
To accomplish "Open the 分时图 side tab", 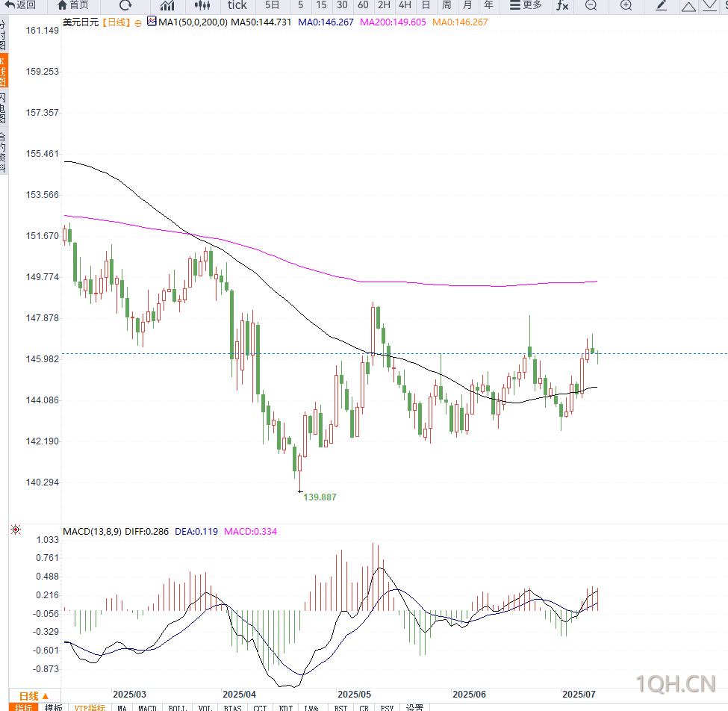I will coord(4,34).
